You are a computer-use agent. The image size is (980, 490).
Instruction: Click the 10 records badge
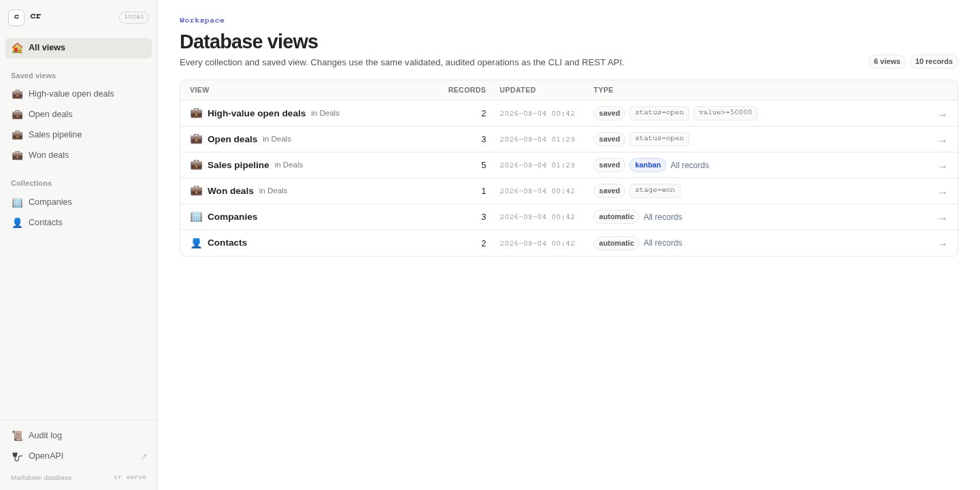(934, 61)
